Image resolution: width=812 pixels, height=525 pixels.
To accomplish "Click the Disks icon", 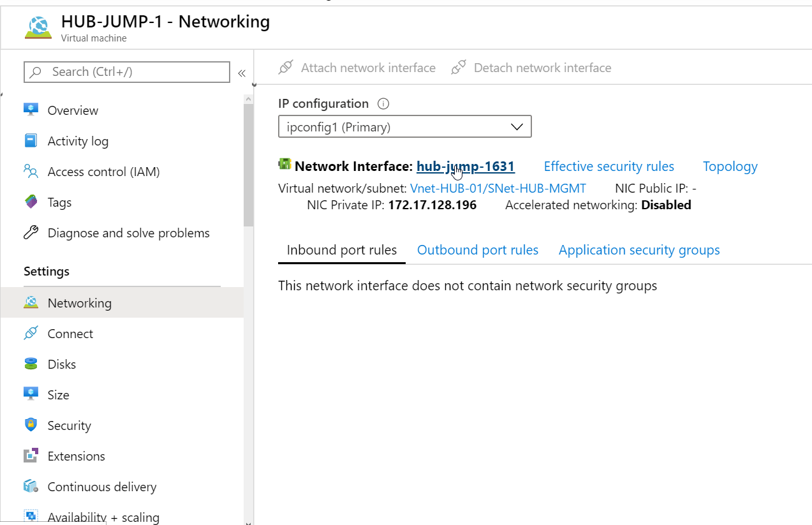I will (31, 364).
